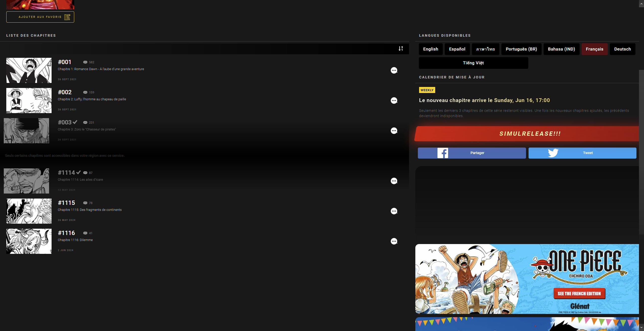Select the Tiếng Việt language option

(x=473, y=63)
